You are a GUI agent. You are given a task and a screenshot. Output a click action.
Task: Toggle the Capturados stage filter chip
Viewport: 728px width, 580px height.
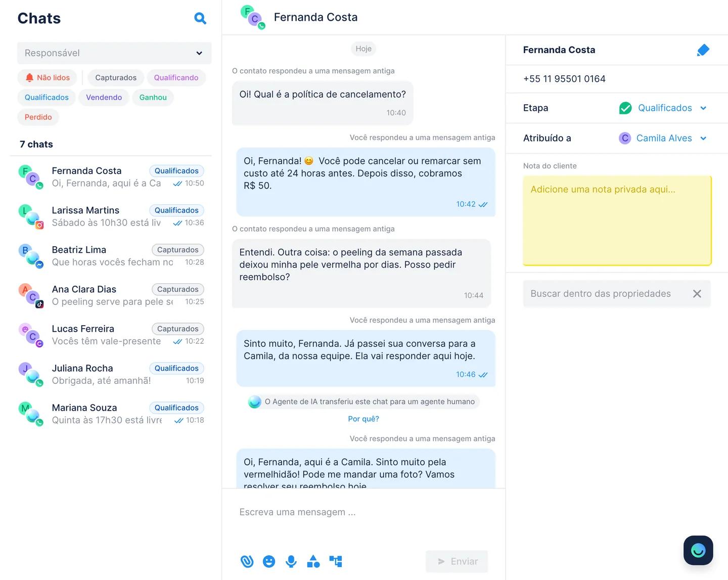tap(116, 77)
